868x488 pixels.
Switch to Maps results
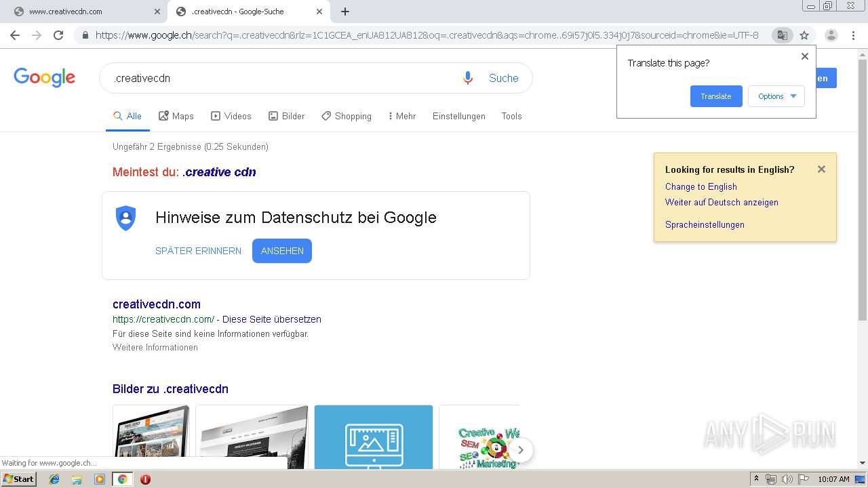tap(176, 116)
